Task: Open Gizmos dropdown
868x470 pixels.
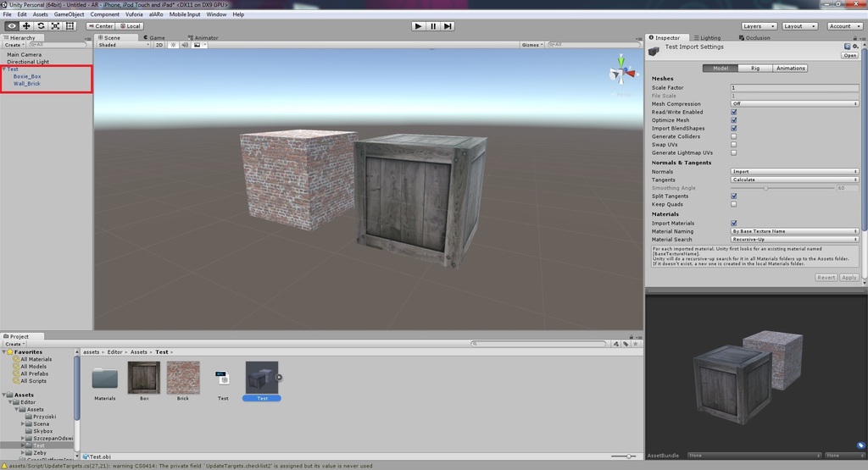Action: click(x=532, y=45)
